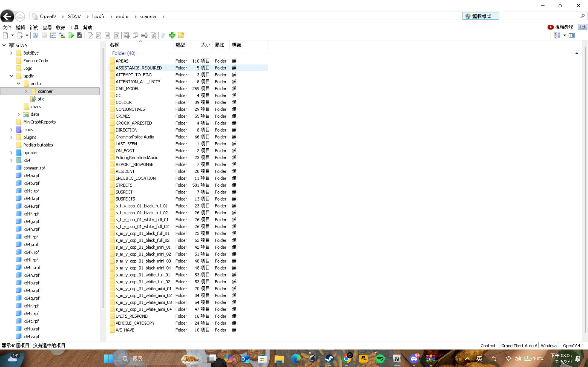Open Spotify from the taskbar

pos(380,358)
